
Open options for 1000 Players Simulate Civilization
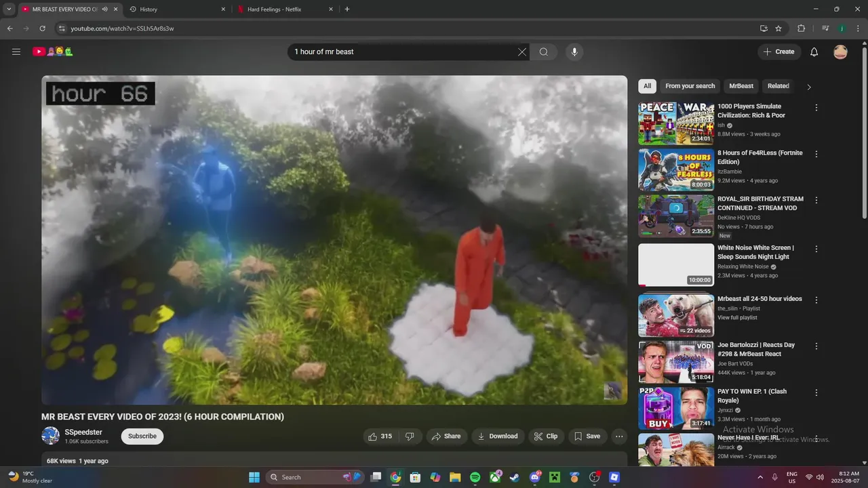point(816,108)
